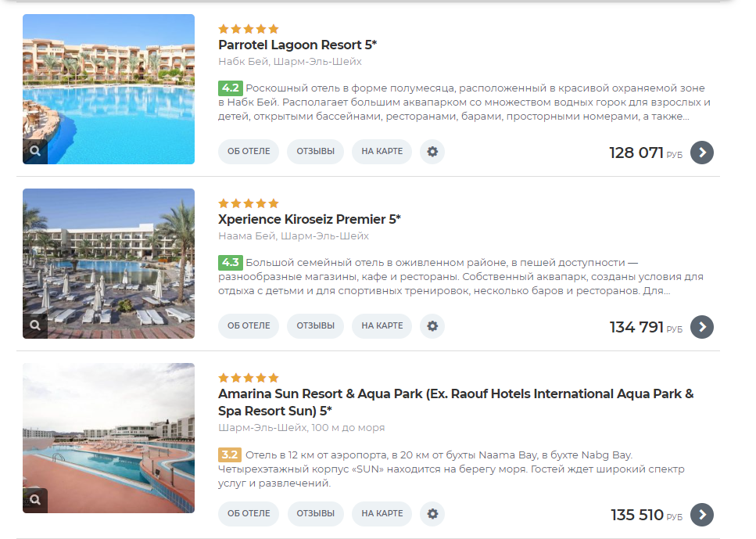This screenshot has width=756, height=539.
Task: Open 'Об отеле' for Xperience Kiroseiz Premier
Action: pyautogui.click(x=249, y=325)
